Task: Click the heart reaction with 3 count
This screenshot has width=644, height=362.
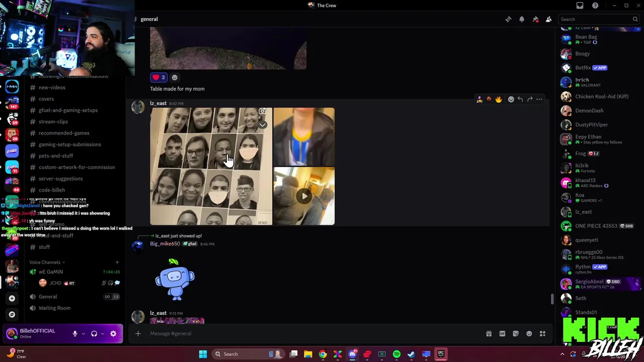Action: pos(158,77)
